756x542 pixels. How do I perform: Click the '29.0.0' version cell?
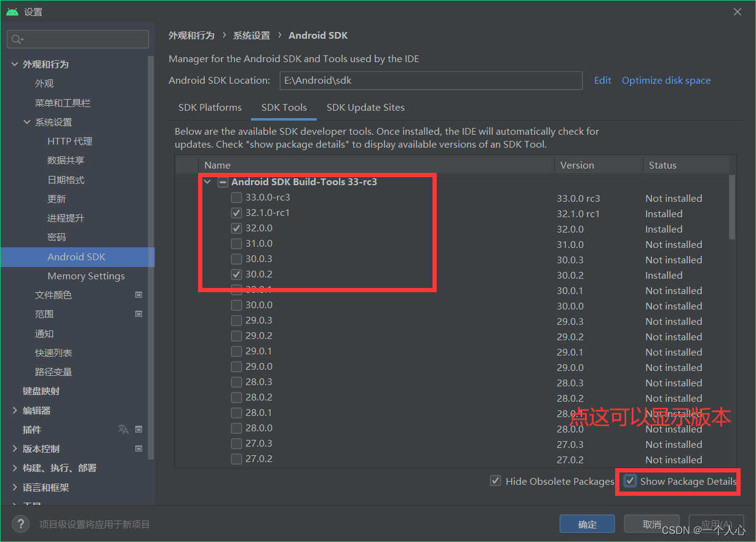[570, 367]
